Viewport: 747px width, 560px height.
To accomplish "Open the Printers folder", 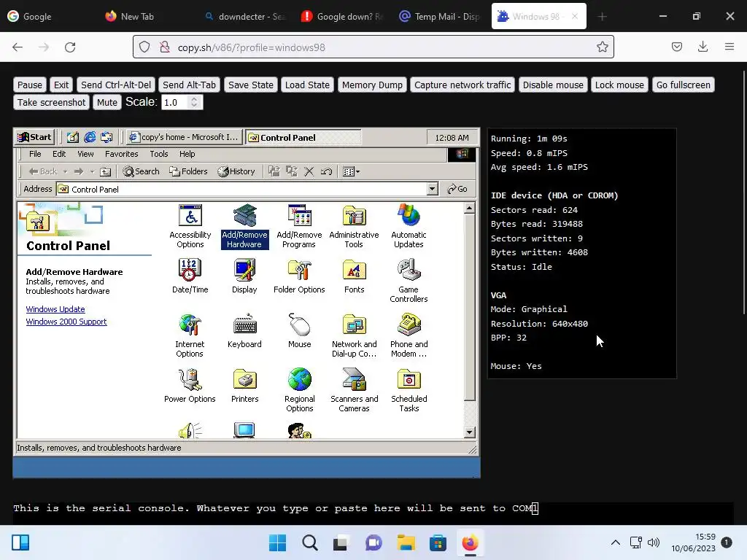I will pyautogui.click(x=244, y=386).
